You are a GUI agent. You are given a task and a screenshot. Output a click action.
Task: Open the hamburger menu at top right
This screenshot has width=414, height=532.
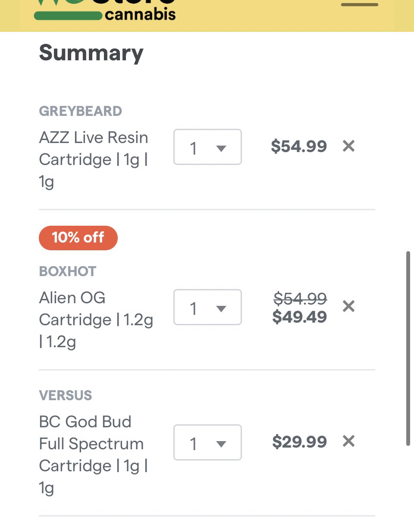pos(360,4)
